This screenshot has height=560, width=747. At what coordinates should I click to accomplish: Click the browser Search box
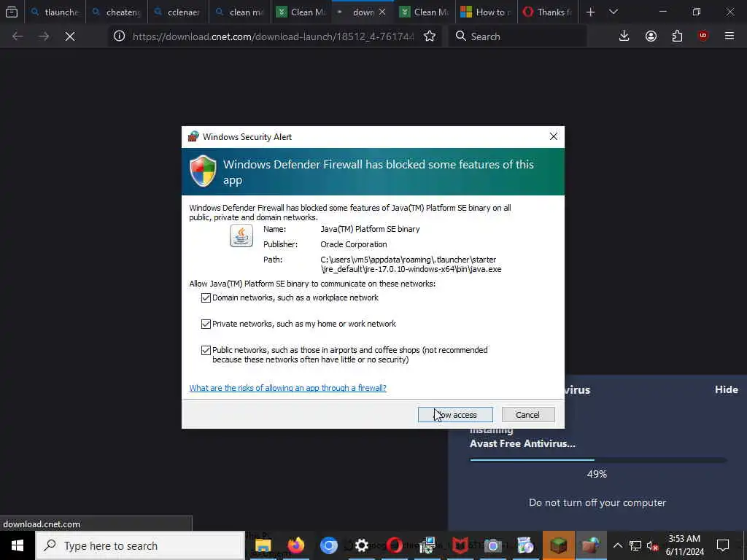517,36
